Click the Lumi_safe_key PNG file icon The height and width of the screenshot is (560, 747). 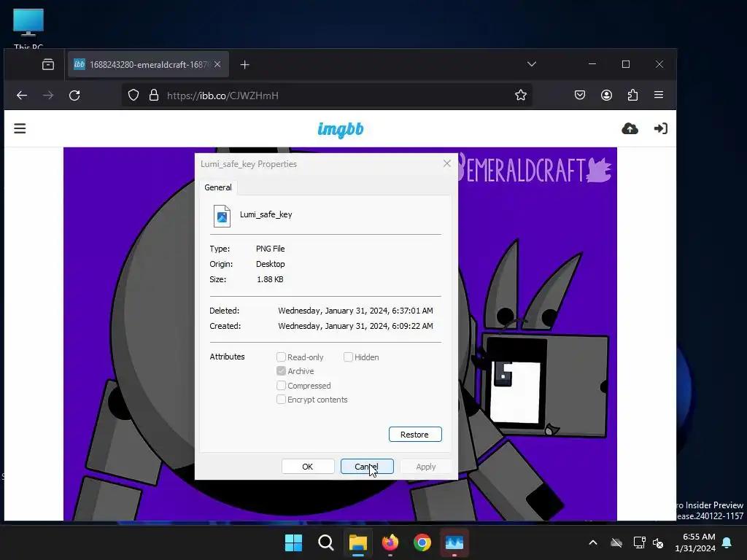222,216
